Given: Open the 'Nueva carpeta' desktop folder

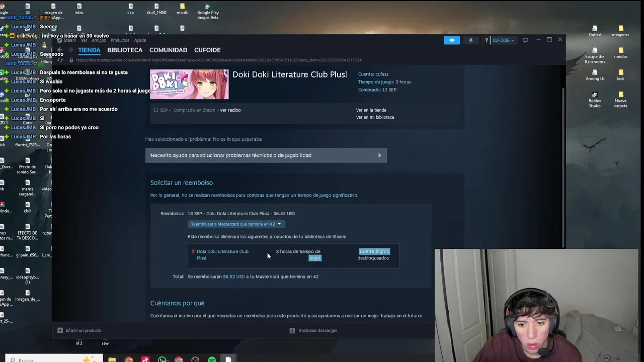Looking at the screenshot, I should [621, 100].
